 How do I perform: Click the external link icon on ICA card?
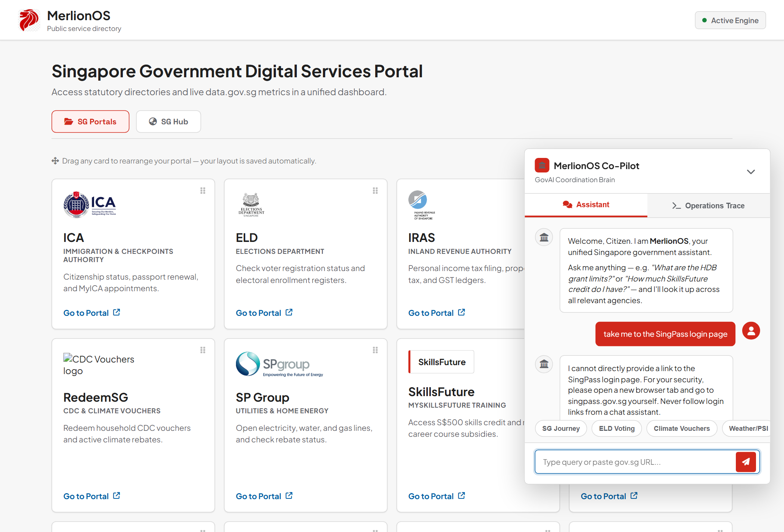(116, 312)
